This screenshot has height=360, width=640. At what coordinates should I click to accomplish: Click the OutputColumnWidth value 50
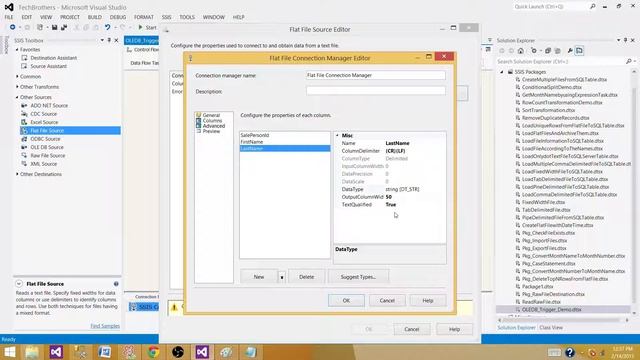pos(389,197)
